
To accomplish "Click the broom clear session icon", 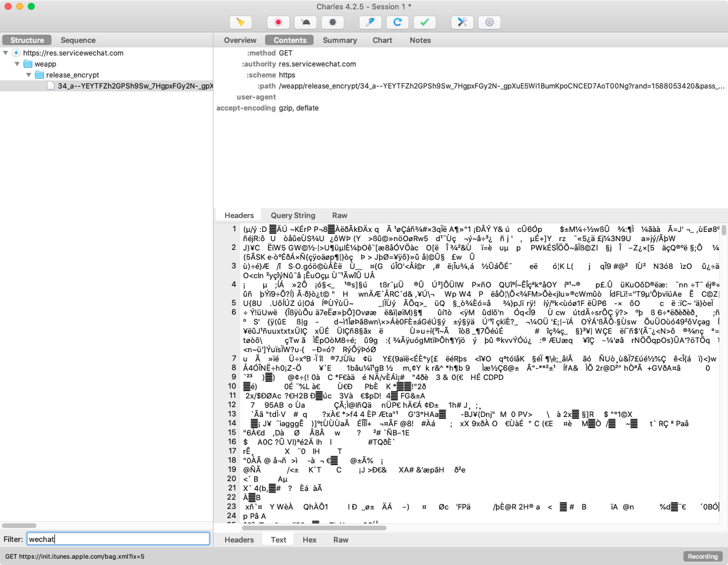I will [x=241, y=22].
